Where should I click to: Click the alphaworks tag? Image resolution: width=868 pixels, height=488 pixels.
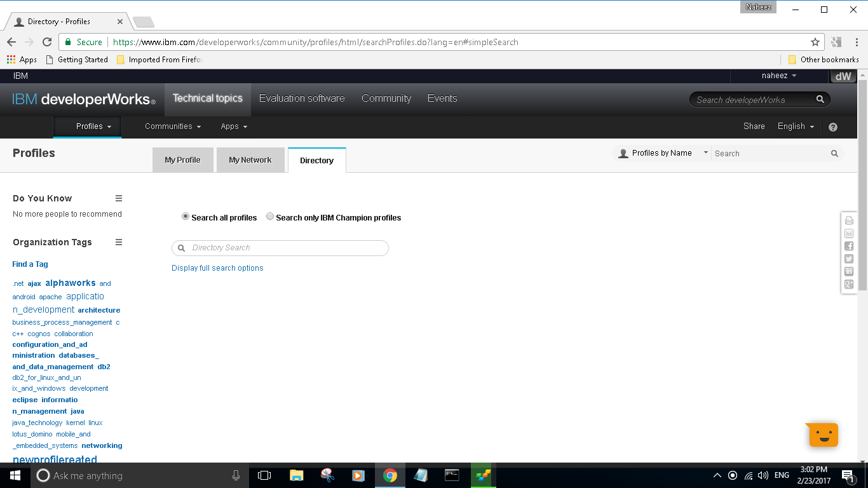[x=71, y=283]
